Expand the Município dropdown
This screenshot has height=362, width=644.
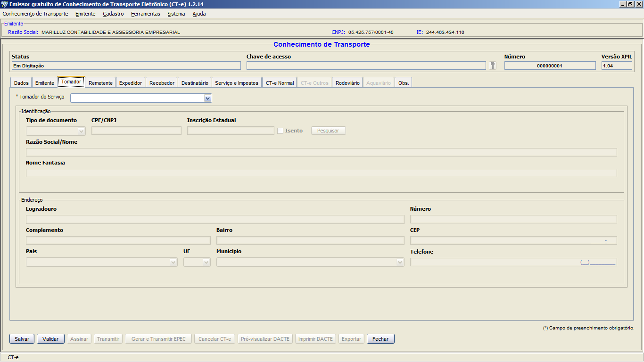click(400, 262)
